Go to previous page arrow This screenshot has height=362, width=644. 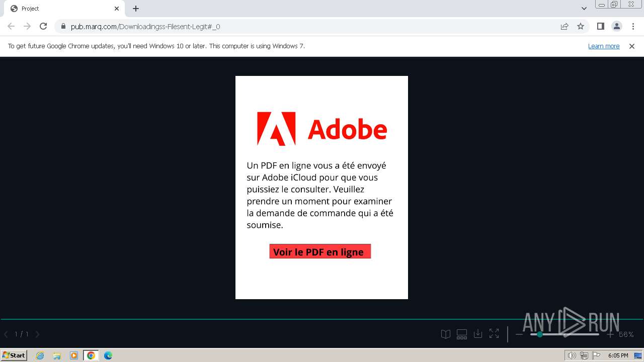[x=6, y=334]
